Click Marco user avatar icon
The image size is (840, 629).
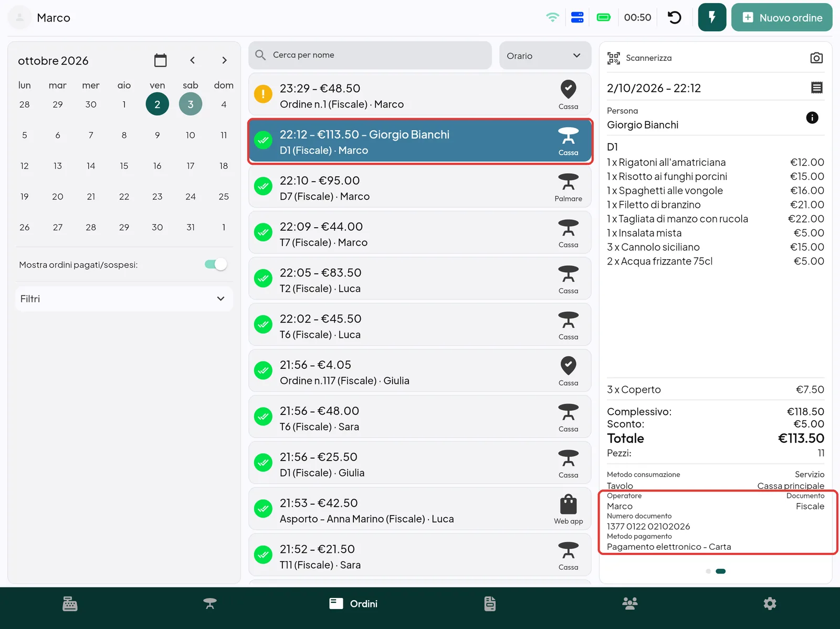click(20, 17)
